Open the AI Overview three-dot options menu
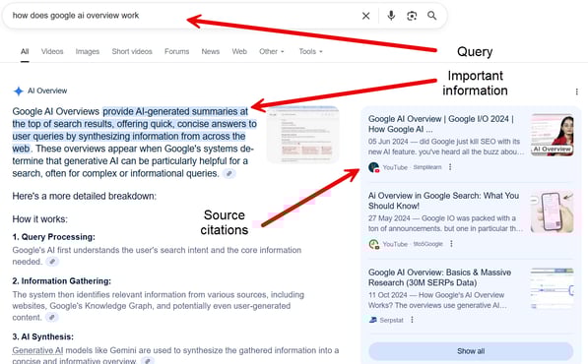The image size is (588, 364). tap(577, 91)
